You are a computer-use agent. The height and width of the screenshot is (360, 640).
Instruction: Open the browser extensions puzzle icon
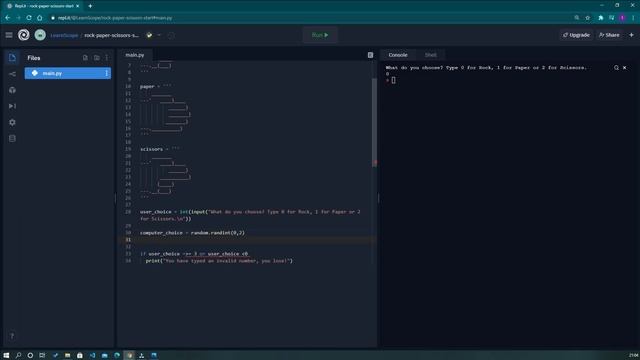(601, 18)
